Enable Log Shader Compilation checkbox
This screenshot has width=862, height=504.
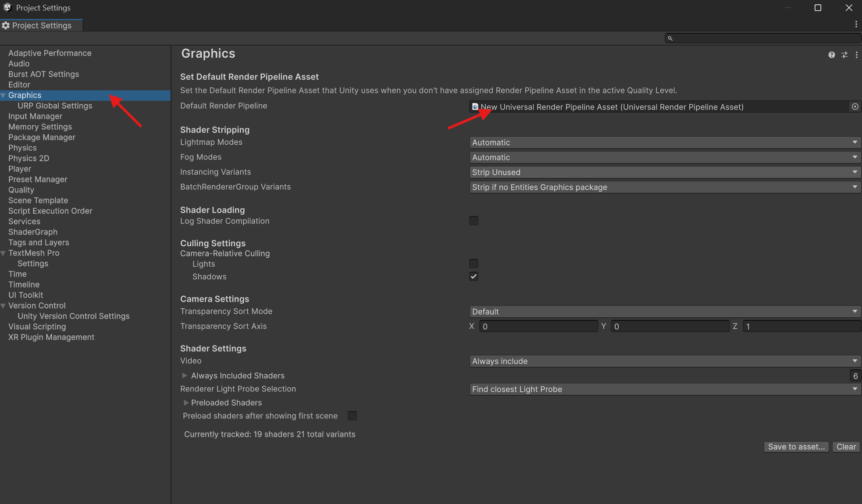[474, 221]
